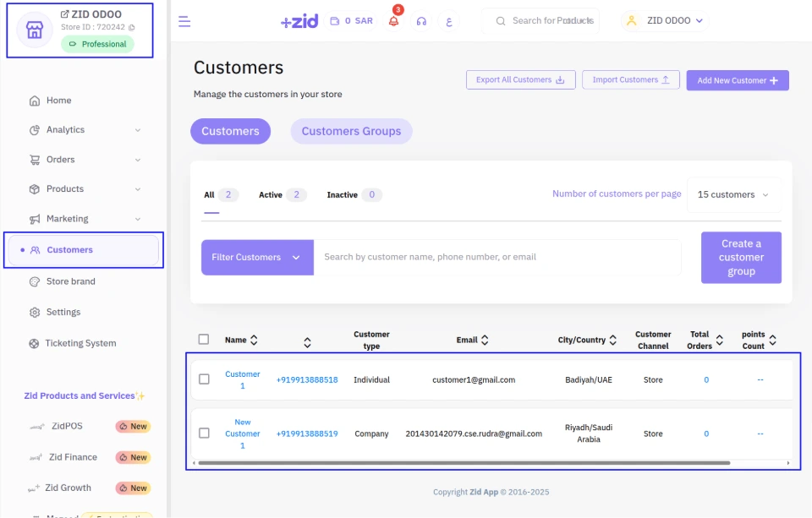This screenshot has height=518, width=812.
Task: Click the table's horizontal scrollbar
Action: [x=464, y=463]
